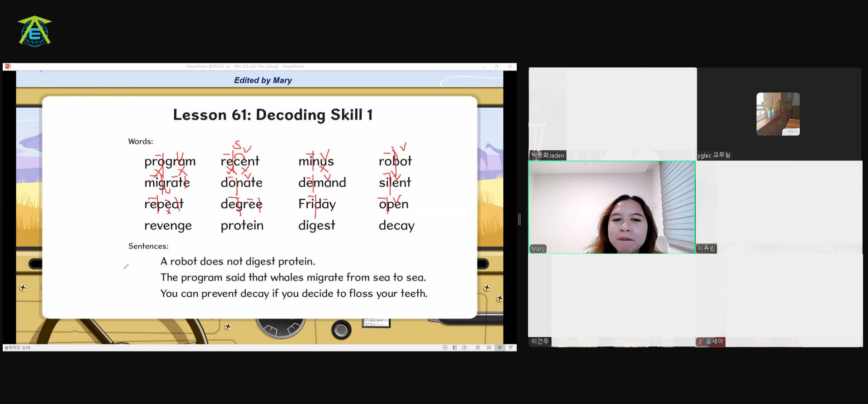Screen dimensions: 868x404
Task: Click the word 'digest' in the word list
Action: click(x=316, y=225)
